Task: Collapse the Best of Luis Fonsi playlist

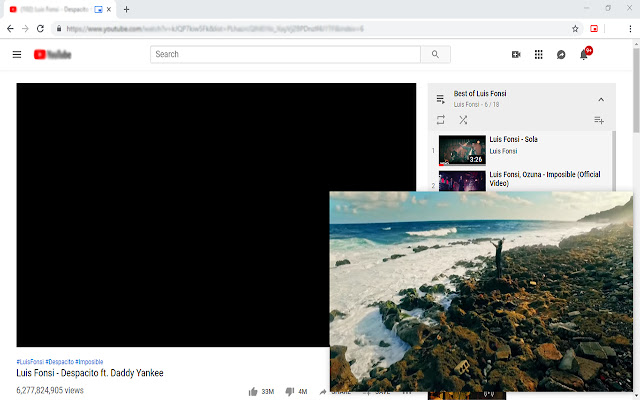Action: click(x=601, y=99)
